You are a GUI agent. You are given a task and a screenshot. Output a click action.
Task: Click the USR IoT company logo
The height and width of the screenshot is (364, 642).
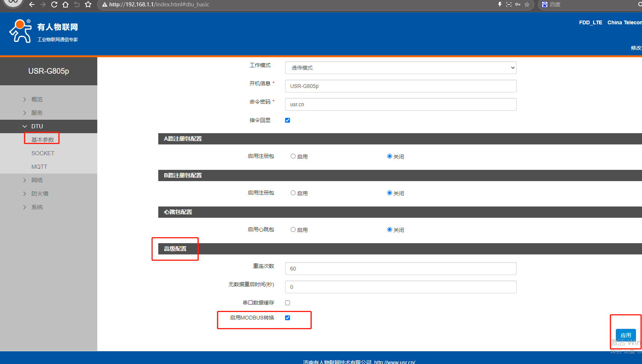pos(43,31)
